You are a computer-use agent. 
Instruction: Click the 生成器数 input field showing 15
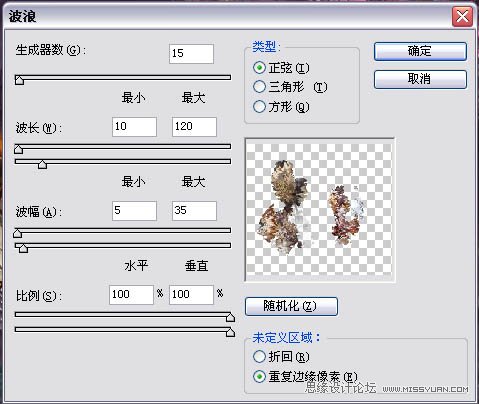click(x=191, y=54)
